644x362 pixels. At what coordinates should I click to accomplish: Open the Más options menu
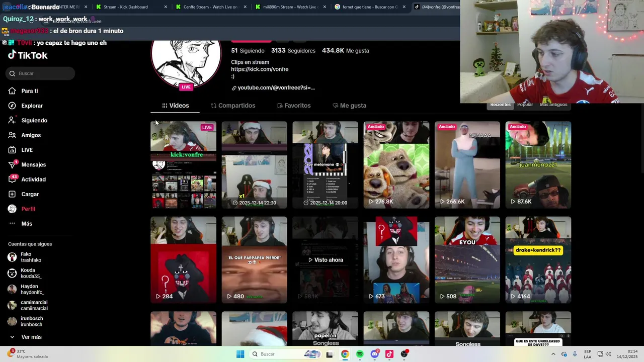tap(20, 224)
